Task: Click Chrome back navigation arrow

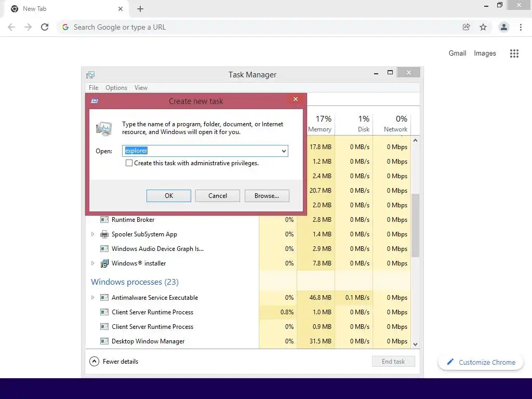Action: pos(11,27)
